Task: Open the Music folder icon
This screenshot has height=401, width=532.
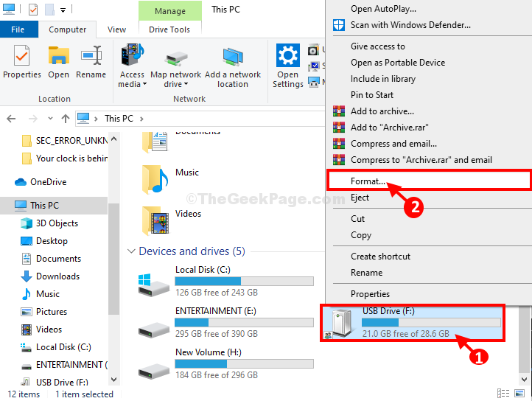Action: [155, 179]
